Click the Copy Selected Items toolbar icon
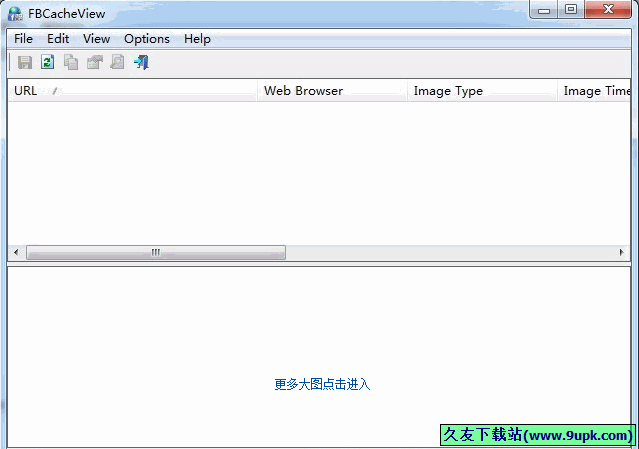Viewport: 639px width, 449px height. (x=71, y=62)
